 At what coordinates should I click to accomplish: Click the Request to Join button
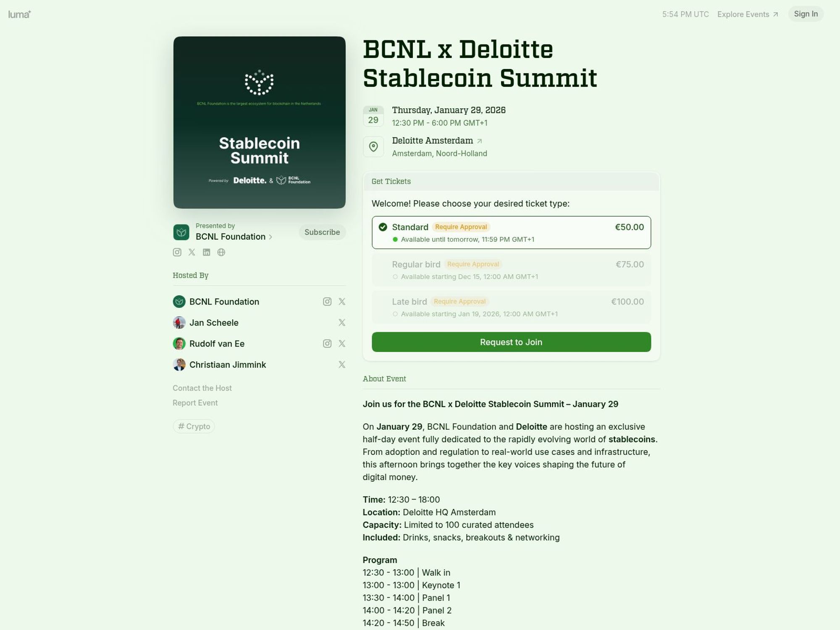(x=511, y=342)
